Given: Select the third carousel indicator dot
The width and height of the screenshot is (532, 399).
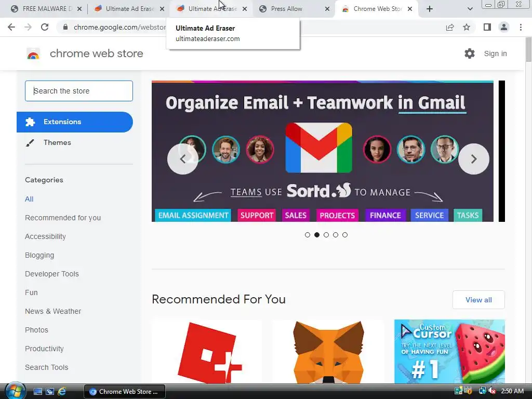Looking at the screenshot, I should [326, 235].
